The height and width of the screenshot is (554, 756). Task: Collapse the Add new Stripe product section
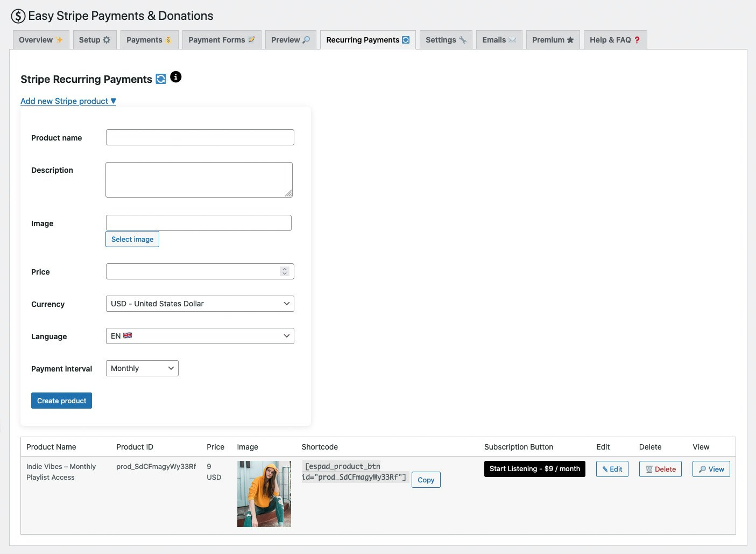tap(68, 101)
